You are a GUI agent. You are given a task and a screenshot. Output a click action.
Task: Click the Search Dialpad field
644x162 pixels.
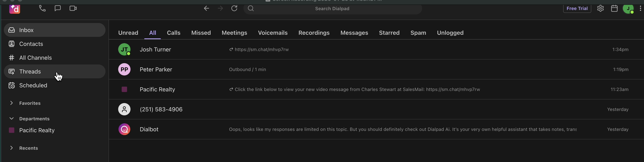pos(332,9)
